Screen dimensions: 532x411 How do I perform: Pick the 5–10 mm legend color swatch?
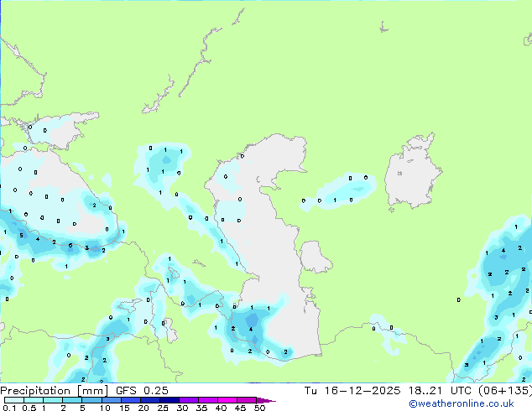click(x=91, y=400)
